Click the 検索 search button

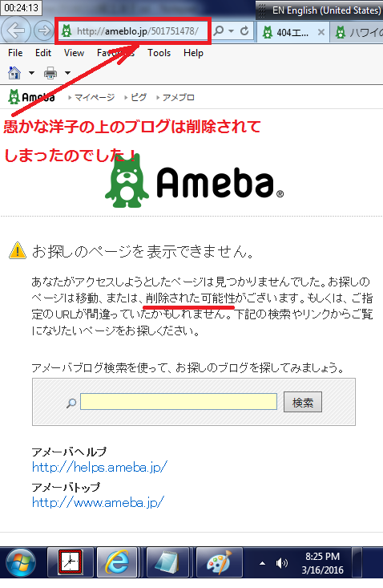(303, 403)
